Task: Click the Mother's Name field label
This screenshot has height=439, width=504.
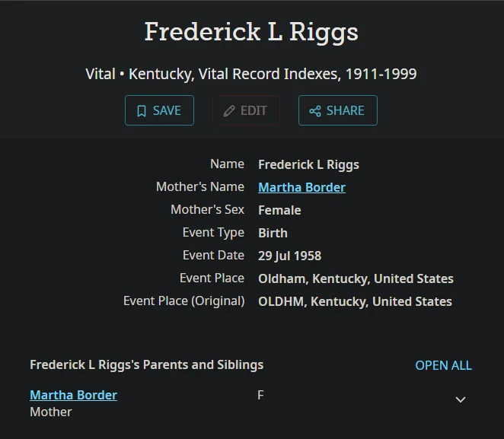Action: coord(200,186)
